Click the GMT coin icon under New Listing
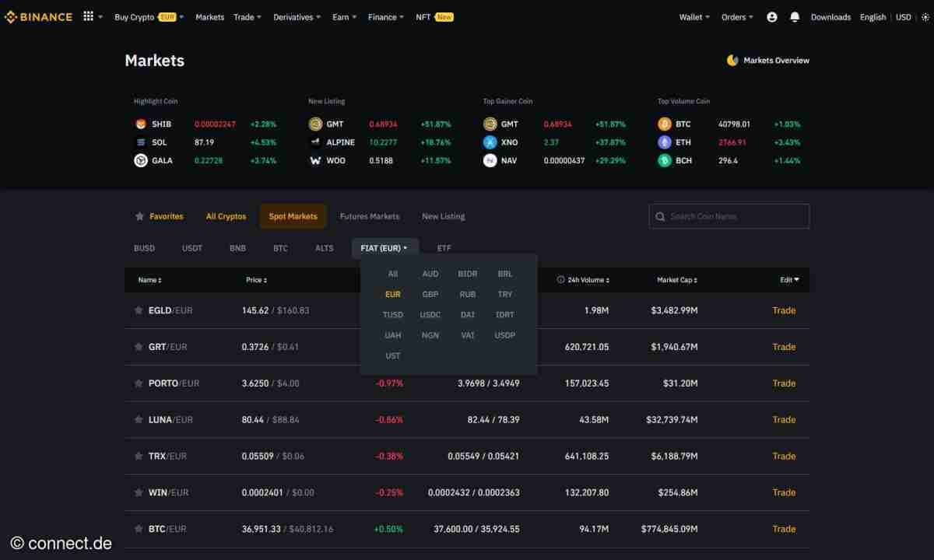934x560 pixels. coord(315,124)
